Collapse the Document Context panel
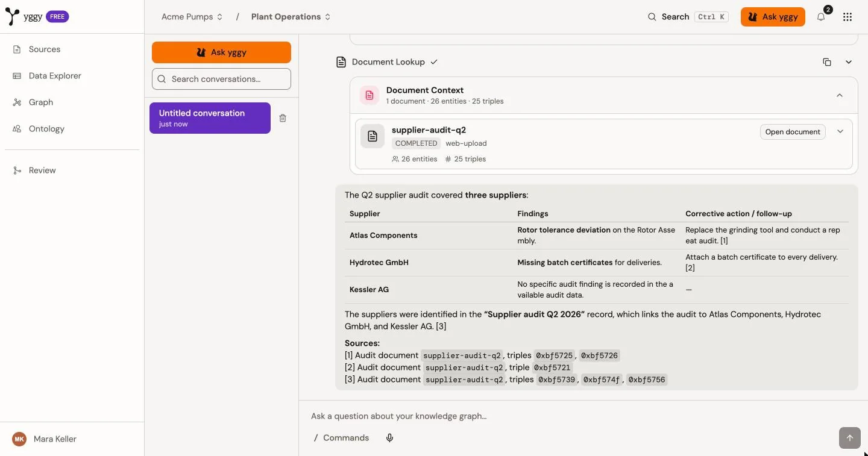 (840, 95)
